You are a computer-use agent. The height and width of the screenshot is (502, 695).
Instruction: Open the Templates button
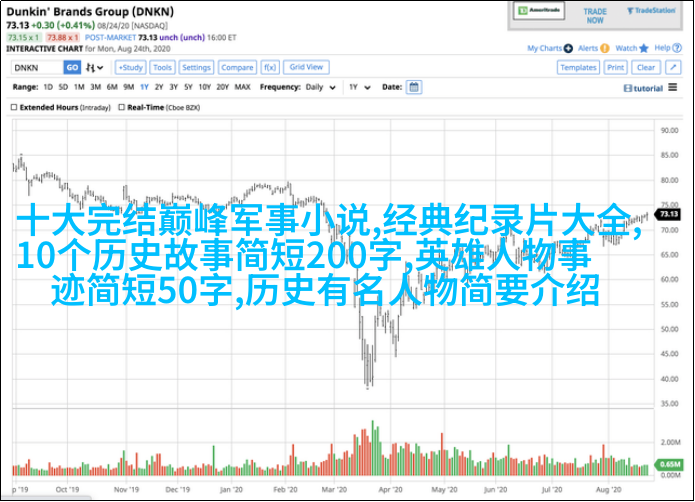(578, 67)
